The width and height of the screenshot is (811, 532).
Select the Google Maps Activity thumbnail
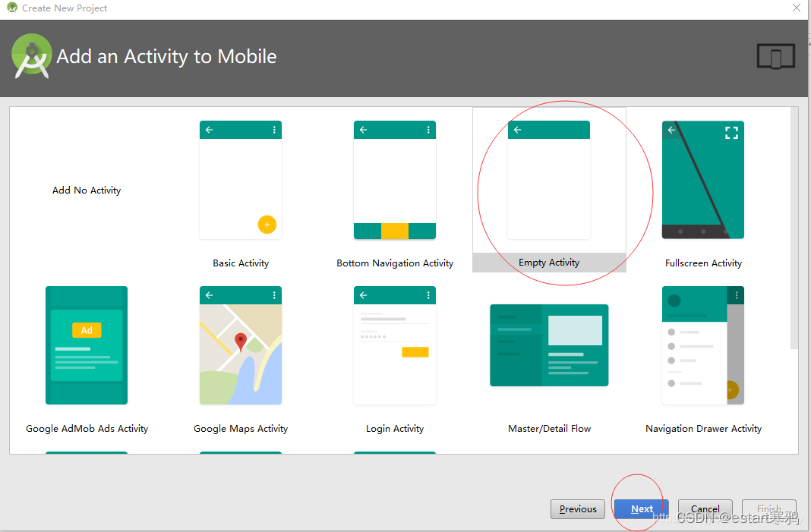[x=241, y=345]
